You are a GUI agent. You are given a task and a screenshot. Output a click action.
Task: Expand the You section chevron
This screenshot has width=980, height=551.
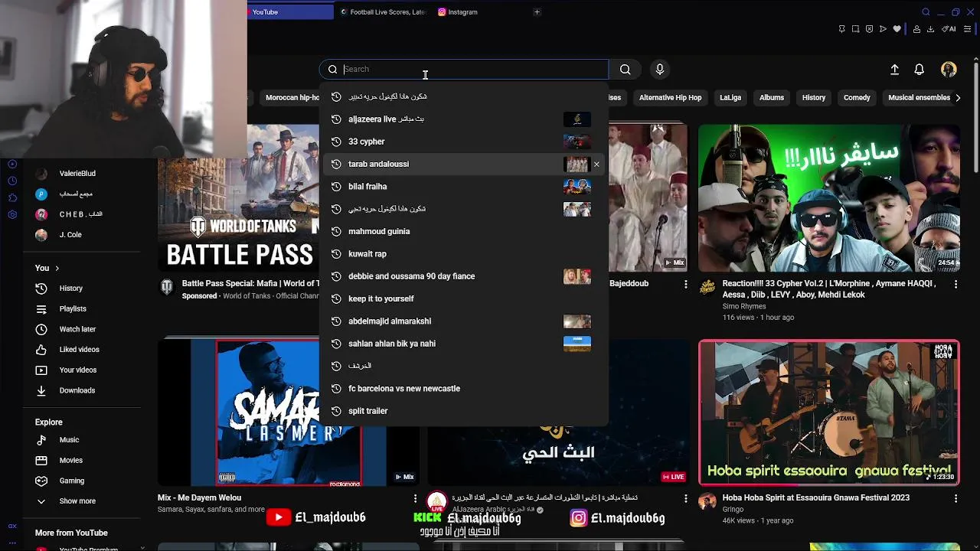click(x=57, y=269)
